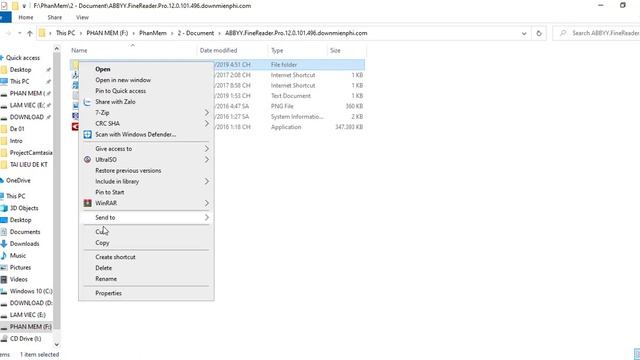
Task: Click navigation pane scrollbar up arrow
Action: click(57, 49)
